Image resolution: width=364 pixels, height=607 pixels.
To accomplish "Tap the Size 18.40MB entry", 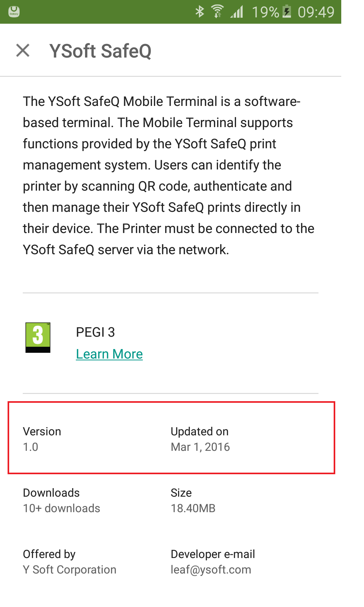I will (193, 500).
